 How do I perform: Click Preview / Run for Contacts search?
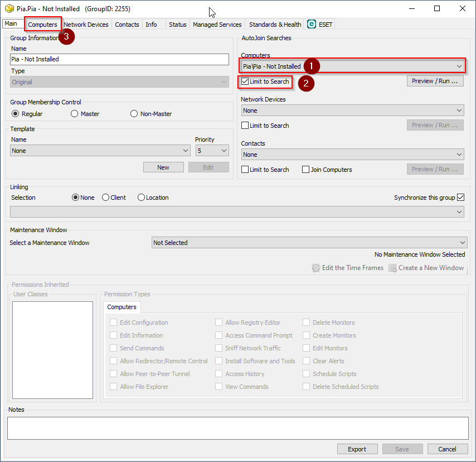click(435, 169)
